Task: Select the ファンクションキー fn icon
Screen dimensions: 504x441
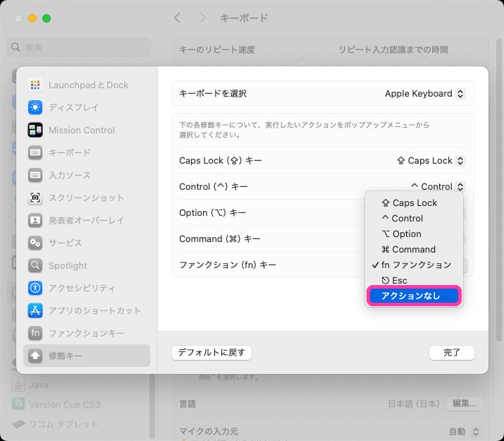Action: (x=35, y=333)
